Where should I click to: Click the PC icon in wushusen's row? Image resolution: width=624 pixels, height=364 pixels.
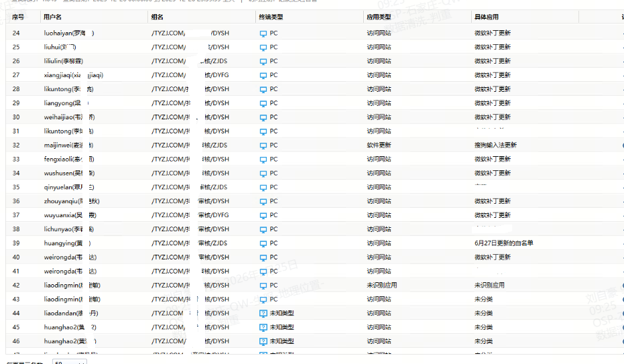pos(263,173)
